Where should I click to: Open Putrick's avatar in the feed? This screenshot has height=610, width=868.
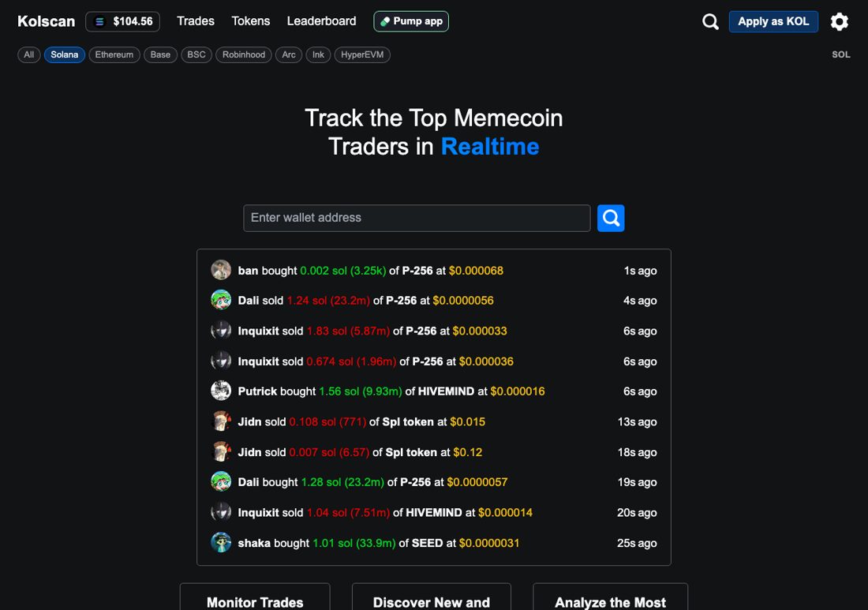[221, 391]
